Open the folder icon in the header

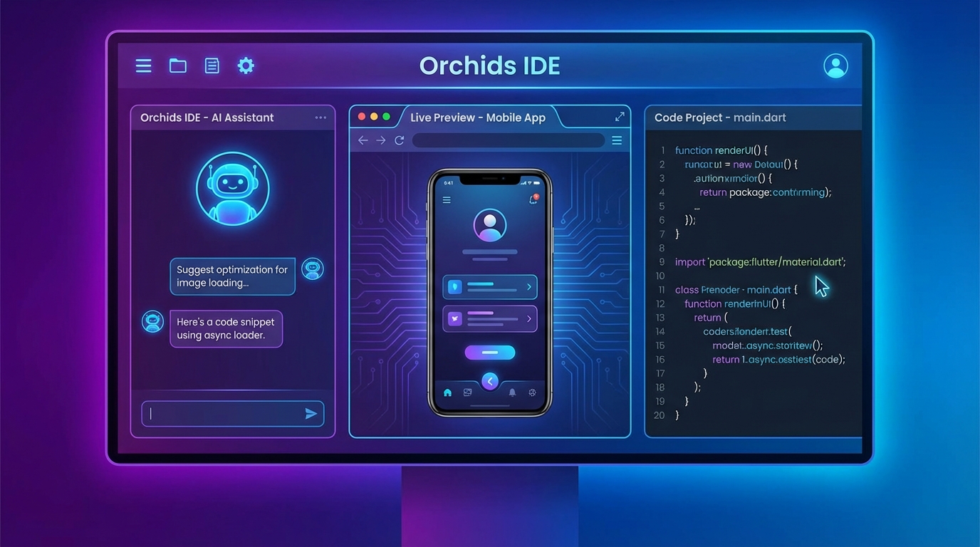177,65
